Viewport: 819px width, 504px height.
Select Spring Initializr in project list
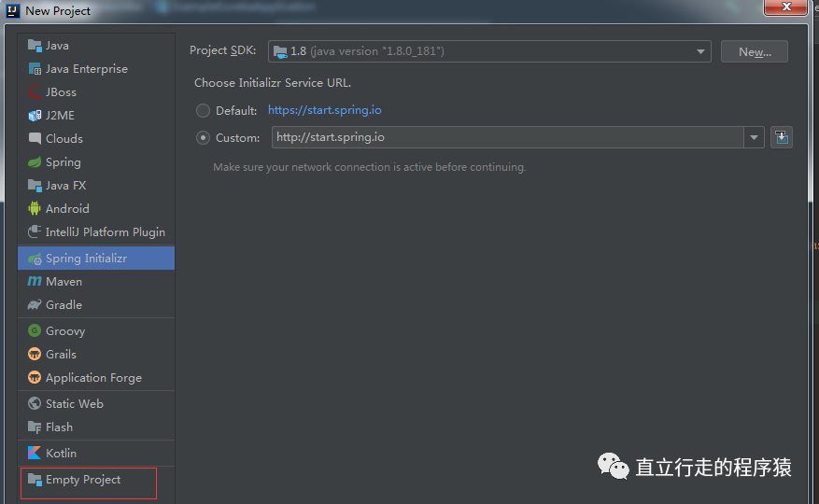tap(96, 258)
